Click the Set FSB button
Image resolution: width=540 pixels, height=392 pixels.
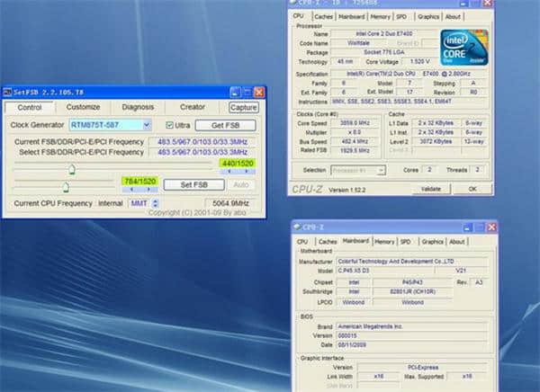tap(194, 184)
